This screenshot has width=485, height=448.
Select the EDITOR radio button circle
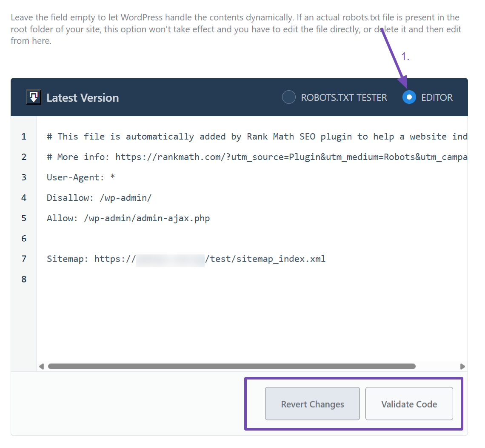coord(408,97)
